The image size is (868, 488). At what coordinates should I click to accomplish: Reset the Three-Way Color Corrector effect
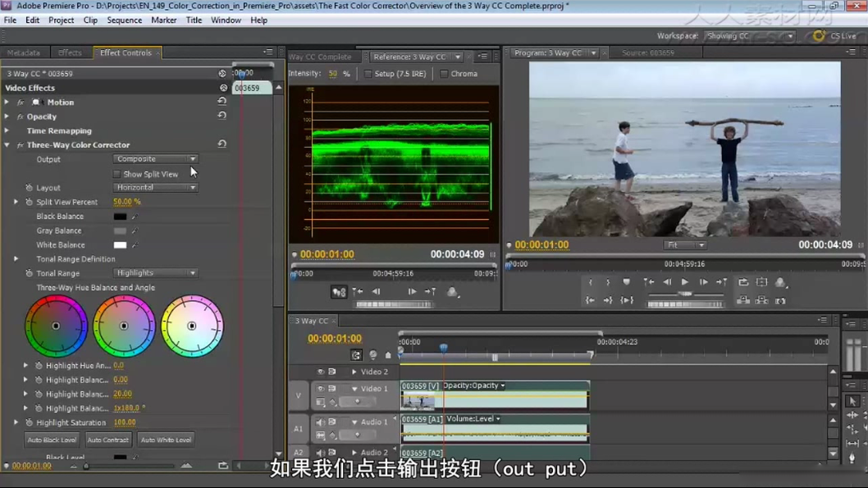click(x=222, y=144)
